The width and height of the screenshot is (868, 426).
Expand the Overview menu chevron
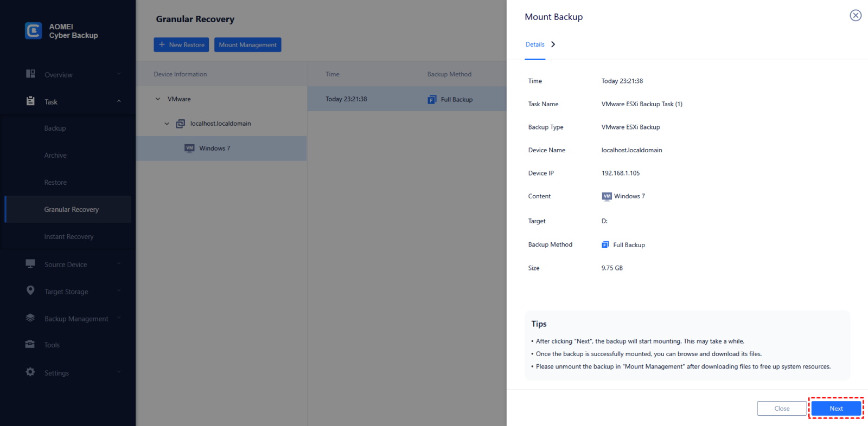pos(119,74)
